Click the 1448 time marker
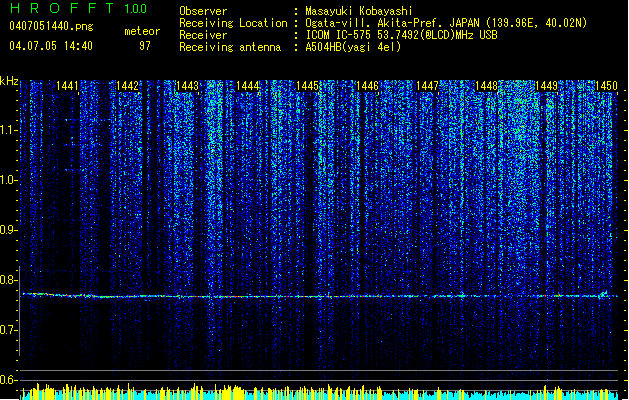 click(487, 86)
